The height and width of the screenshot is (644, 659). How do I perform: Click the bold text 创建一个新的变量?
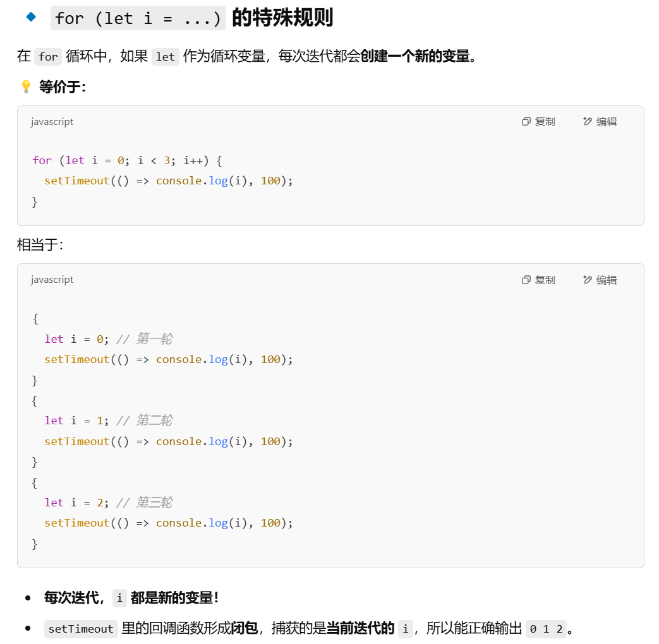[415, 56]
